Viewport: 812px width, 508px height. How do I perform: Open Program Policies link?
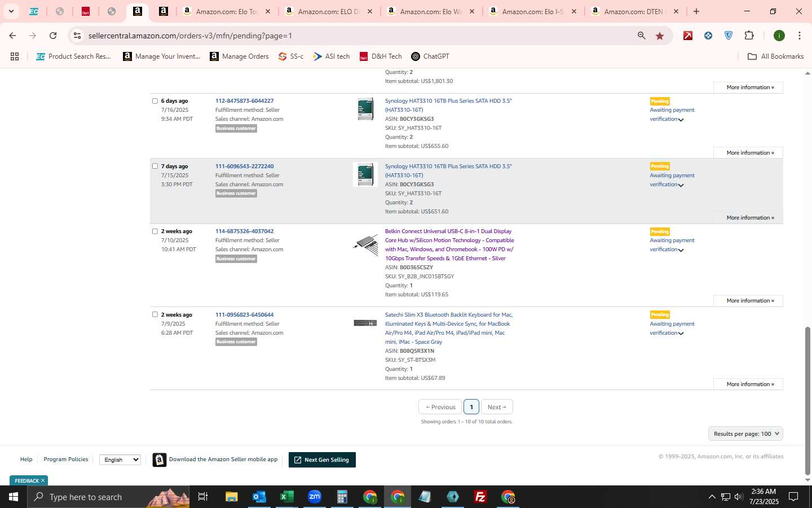tap(66, 459)
